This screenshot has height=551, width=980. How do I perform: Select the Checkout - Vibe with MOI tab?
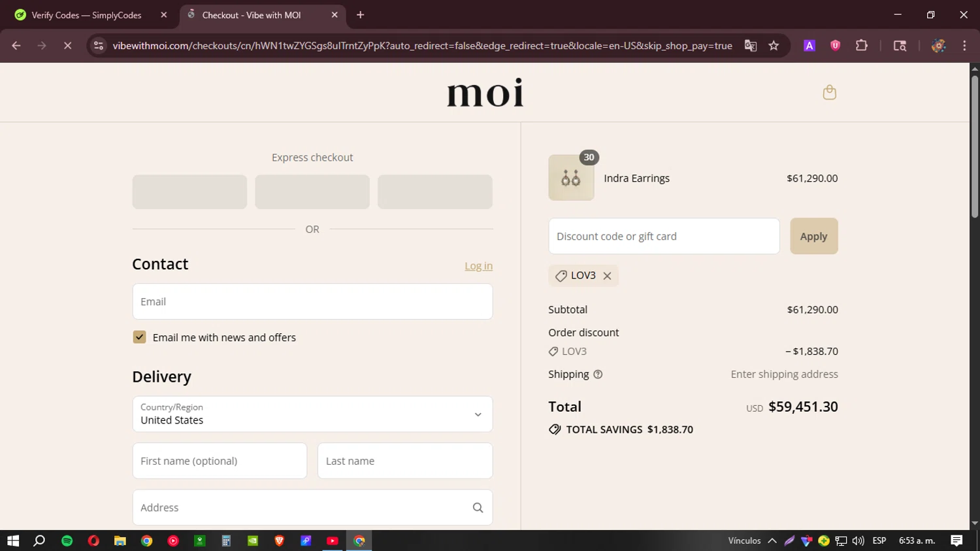click(263, 15)
